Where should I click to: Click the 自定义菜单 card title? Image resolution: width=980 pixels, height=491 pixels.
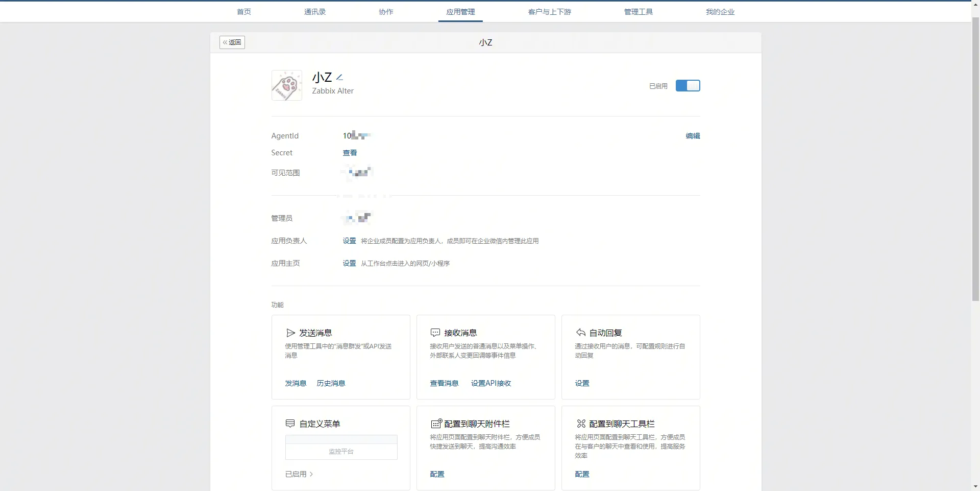(320, 424)
